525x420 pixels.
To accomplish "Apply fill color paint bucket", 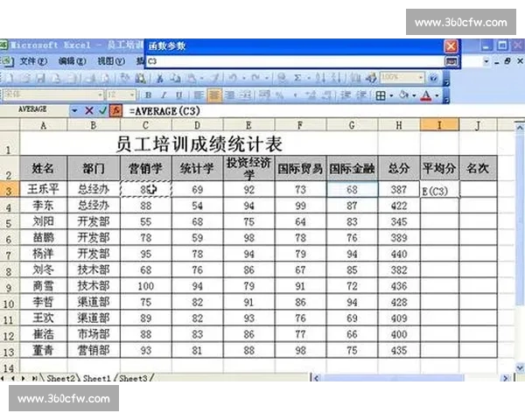I will point(404,95).
